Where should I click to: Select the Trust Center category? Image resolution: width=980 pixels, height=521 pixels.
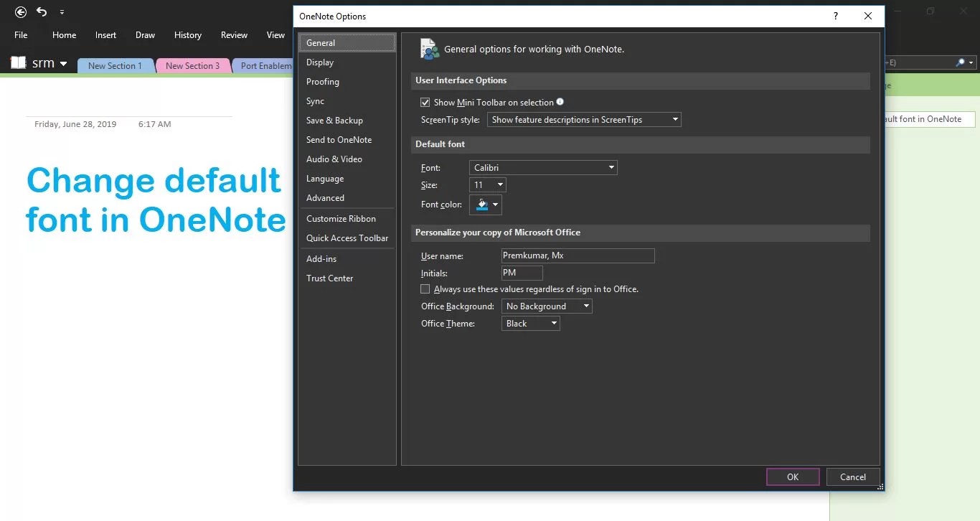pos(347,278)
